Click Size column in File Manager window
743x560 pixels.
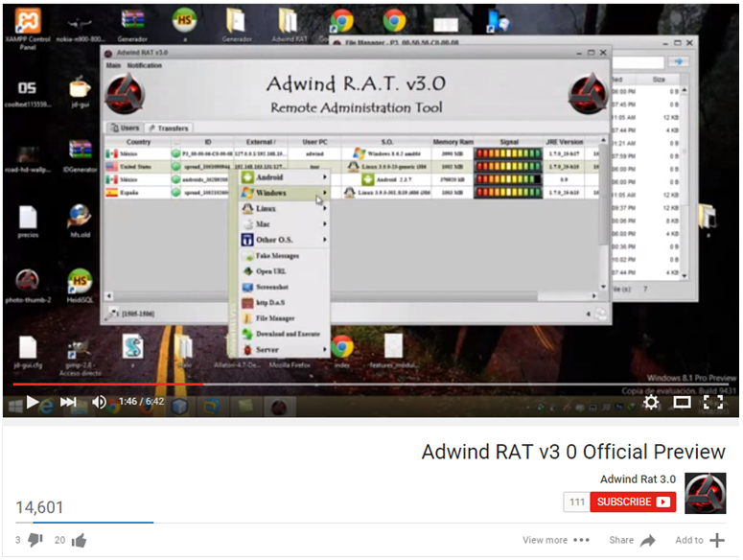coord(659,80)
